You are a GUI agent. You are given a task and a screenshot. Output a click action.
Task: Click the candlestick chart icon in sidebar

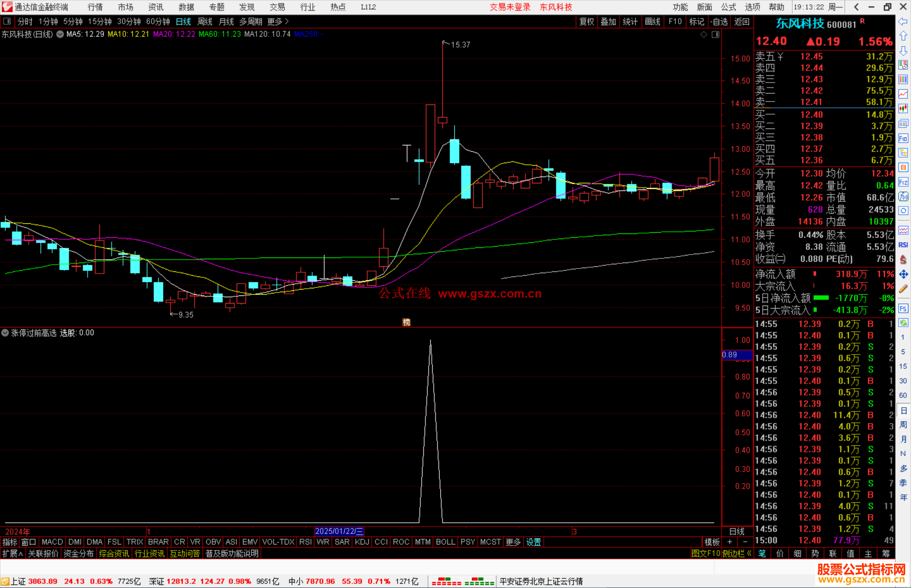903,109
